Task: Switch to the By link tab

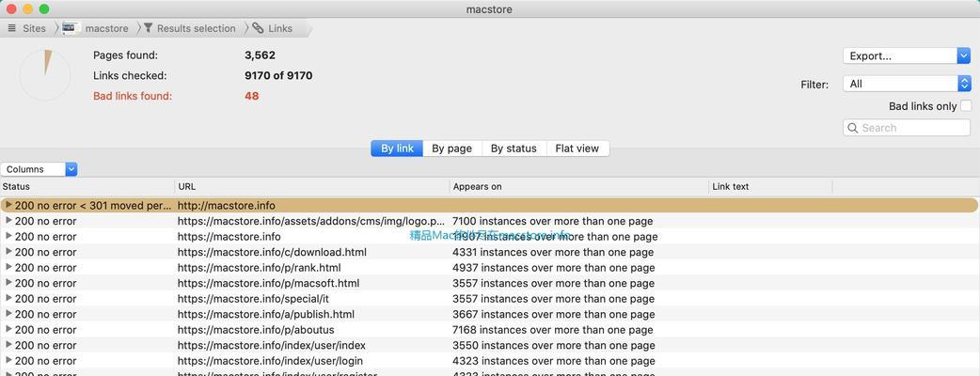Action: point(397,148)
